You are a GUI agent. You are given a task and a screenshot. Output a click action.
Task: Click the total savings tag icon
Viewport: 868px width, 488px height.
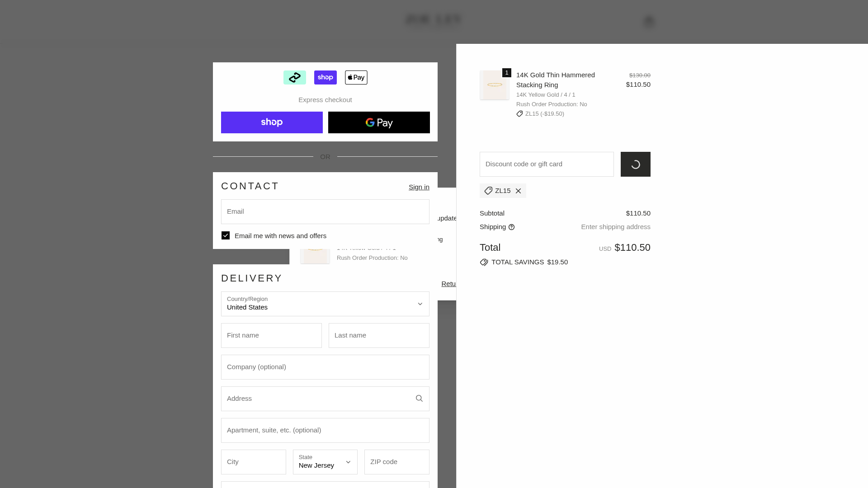[484, 263]
